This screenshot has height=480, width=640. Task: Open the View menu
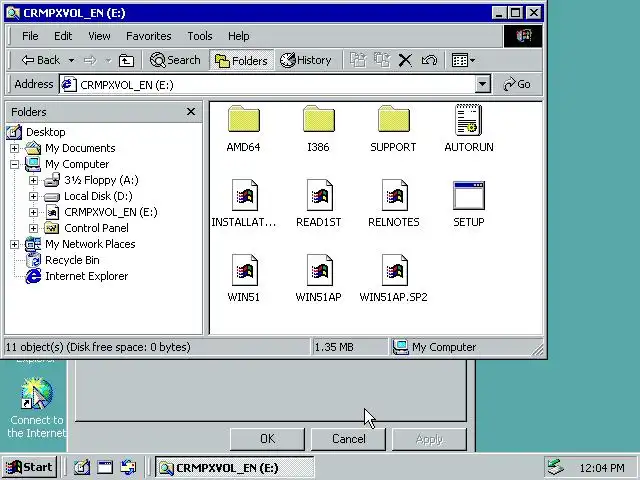(x=99, y=36)
